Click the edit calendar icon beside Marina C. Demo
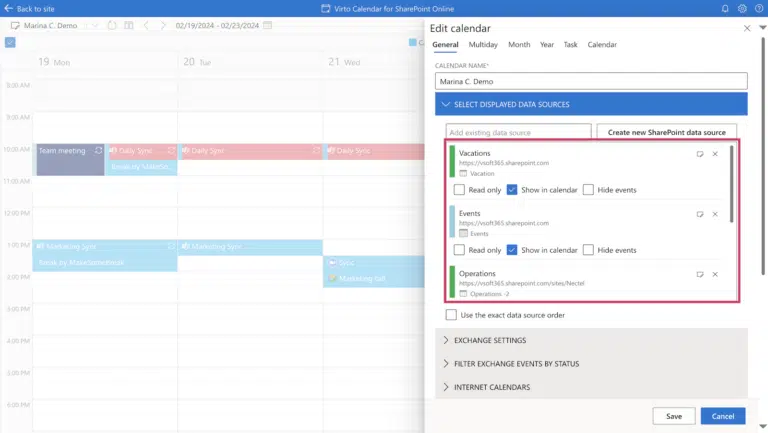Viewport: 768px width, 433px height. click(15, 25)
